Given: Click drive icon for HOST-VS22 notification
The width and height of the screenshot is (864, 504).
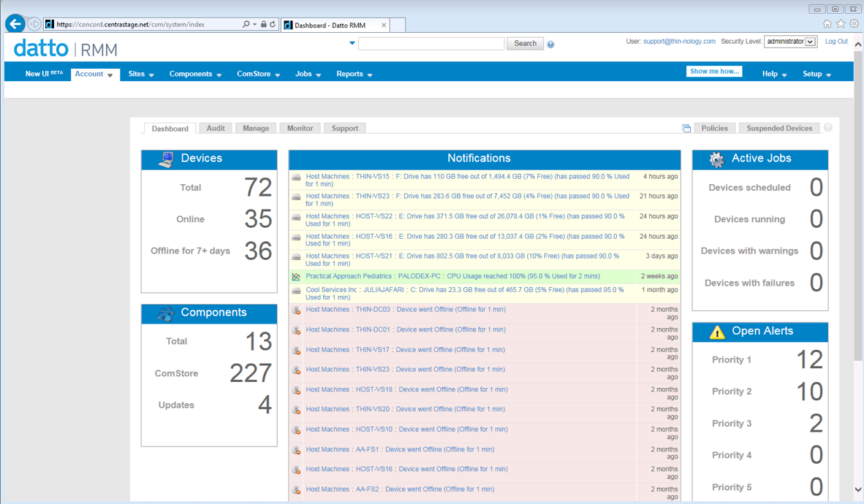Looking at the screenshot, I should (x=296, y=218).
